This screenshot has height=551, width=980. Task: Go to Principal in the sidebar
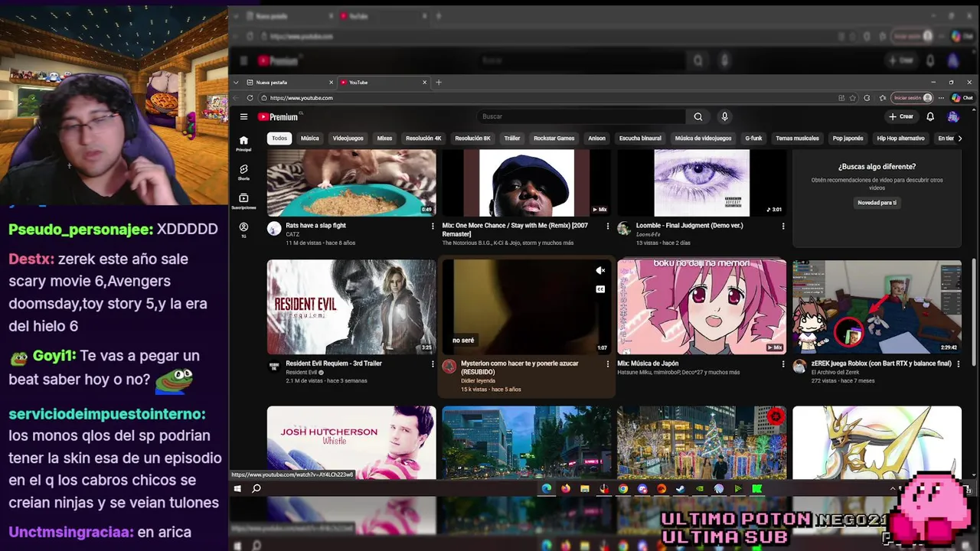point(243,143)
